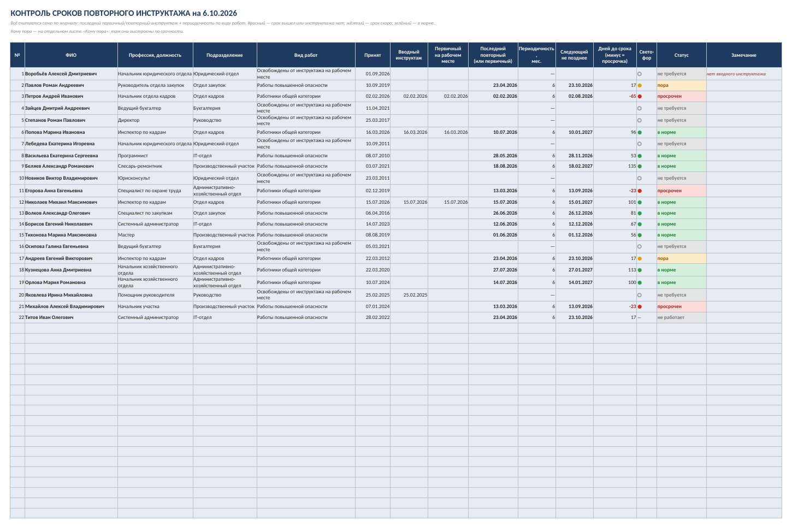Select the 'Вводный инструктаж' header cell
Image resolution: width=792 pixels, height=532 pixels.
(409, 55)
